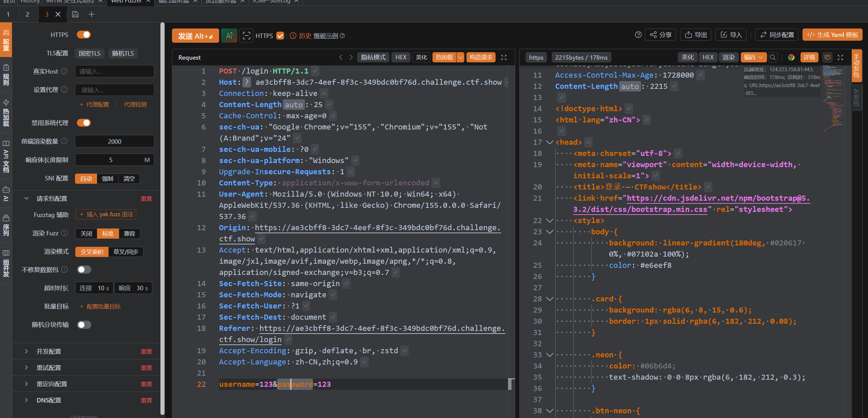Expand the 并发配置 section
Viewport: 868px width, 418px height.
tap(26, 351)
